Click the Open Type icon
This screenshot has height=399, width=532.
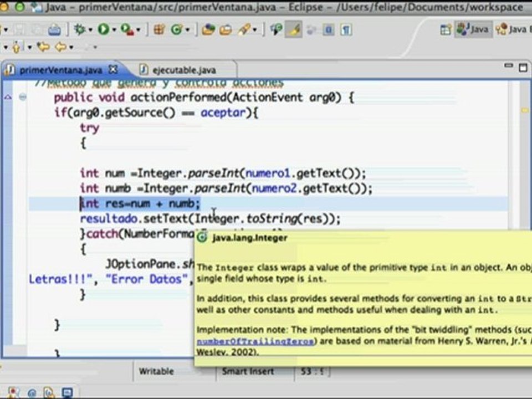pos(208,30)
